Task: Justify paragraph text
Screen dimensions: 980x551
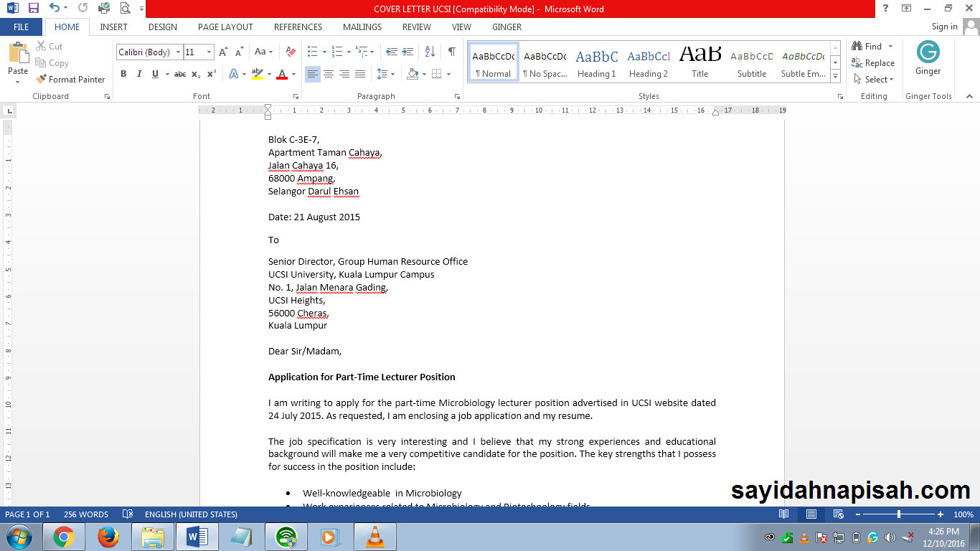Action: [360, 74]
